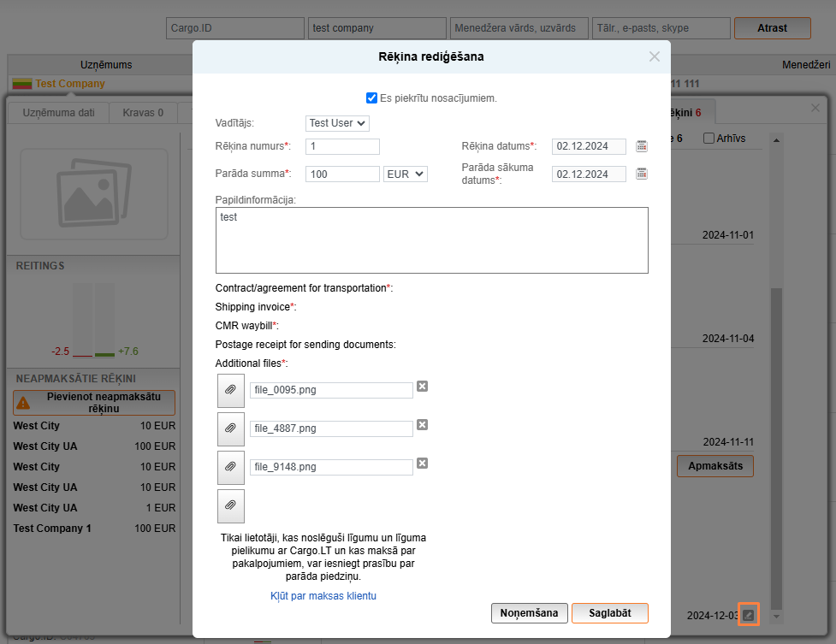Click paperclip icon next to file_9148.png
The width and height of the screenshot is (836, 644).
230,467
